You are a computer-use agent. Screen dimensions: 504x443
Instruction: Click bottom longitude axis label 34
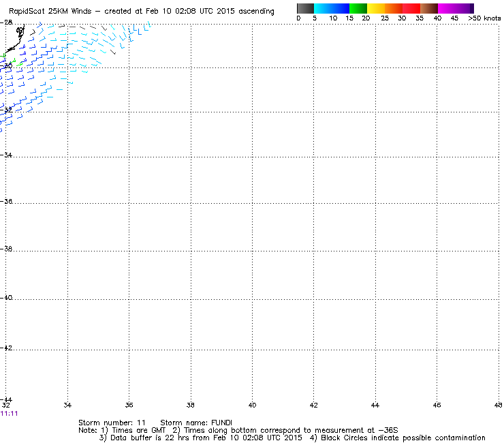pyautogui.click(x=67, y=405)
